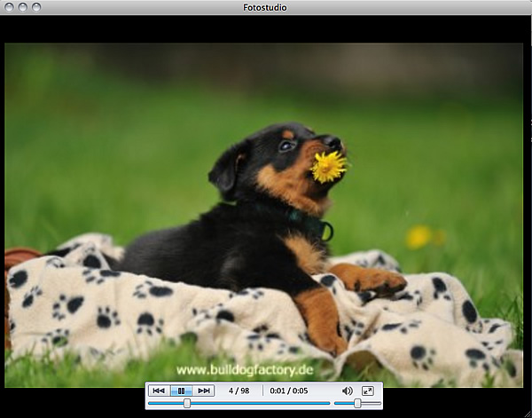532x418 pixels.
Task: Zoom the Fotostudio window
Action: 36,7
